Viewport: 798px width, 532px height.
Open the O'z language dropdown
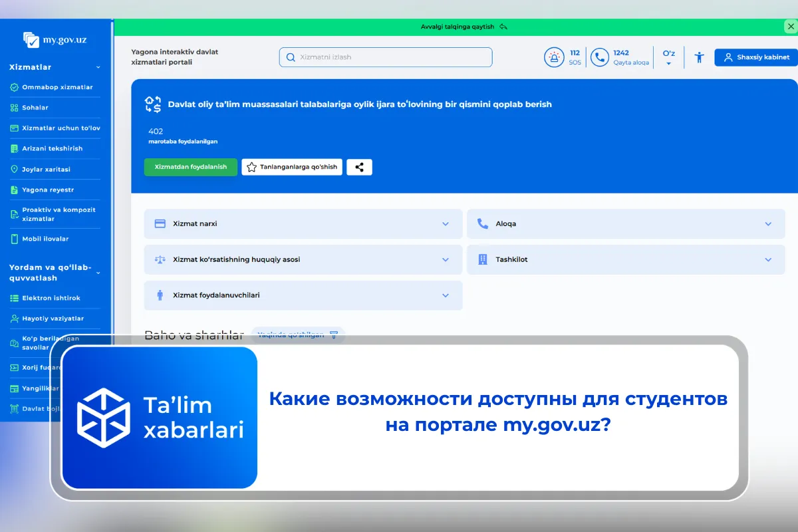pyautogui.click(x=669, y=57)
